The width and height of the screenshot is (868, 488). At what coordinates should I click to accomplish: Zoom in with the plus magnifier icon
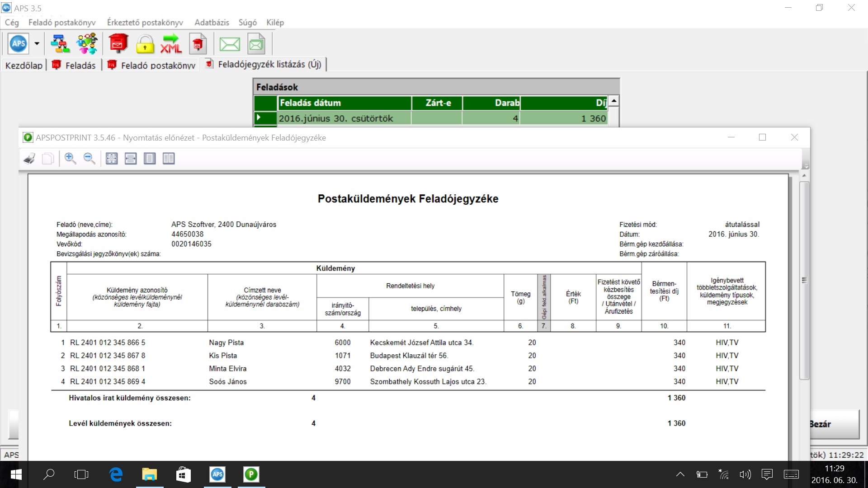[x=70, y=158]
